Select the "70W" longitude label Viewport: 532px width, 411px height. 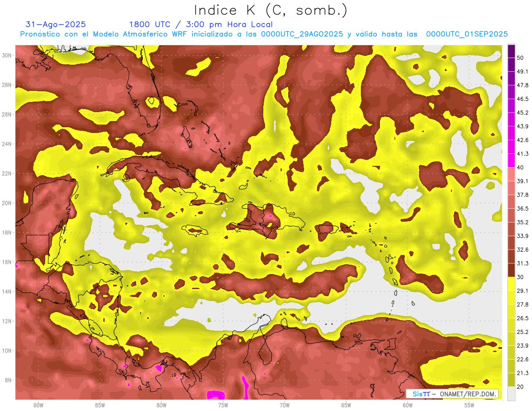[x=285, y=406]
